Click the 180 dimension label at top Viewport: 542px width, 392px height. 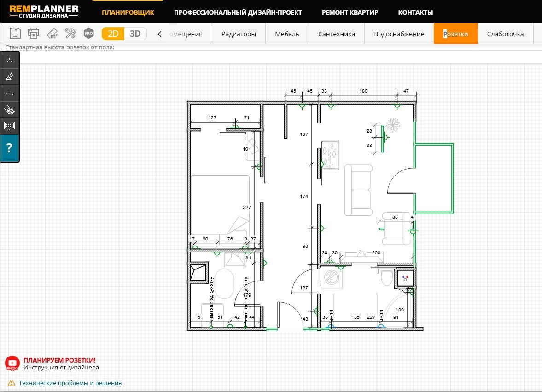point(363,91)
